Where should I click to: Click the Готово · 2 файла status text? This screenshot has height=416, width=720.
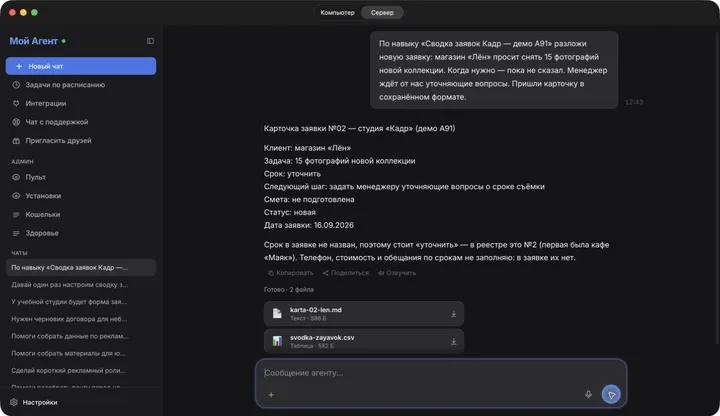288,289
